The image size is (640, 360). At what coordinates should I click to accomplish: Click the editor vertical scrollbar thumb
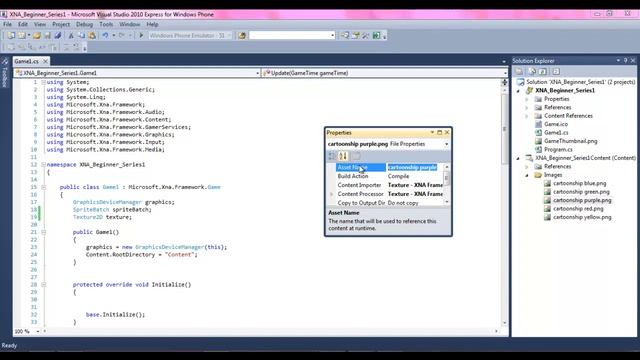[x=504, y=129]
